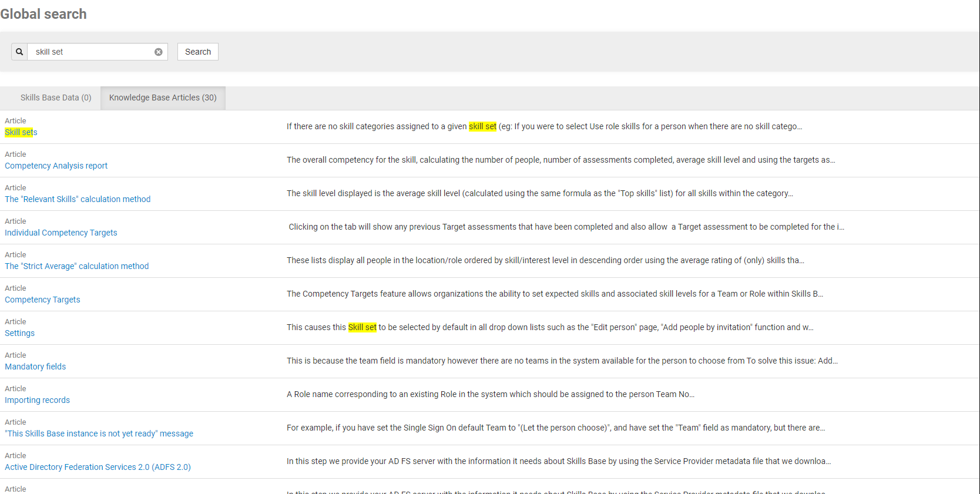Click the magnifying glass search icon
The width and height of the screenshot is (980, 494).
(x=19, y=52)
